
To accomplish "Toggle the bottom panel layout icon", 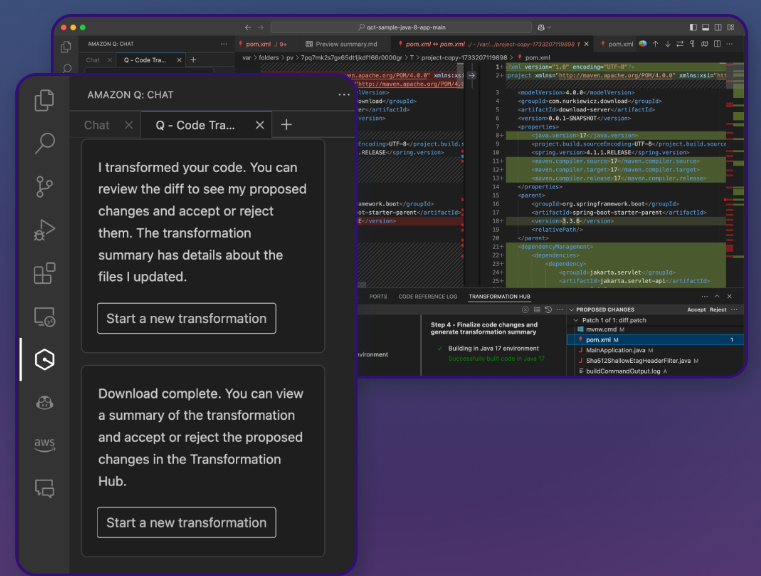I will [x=706, y=27].
